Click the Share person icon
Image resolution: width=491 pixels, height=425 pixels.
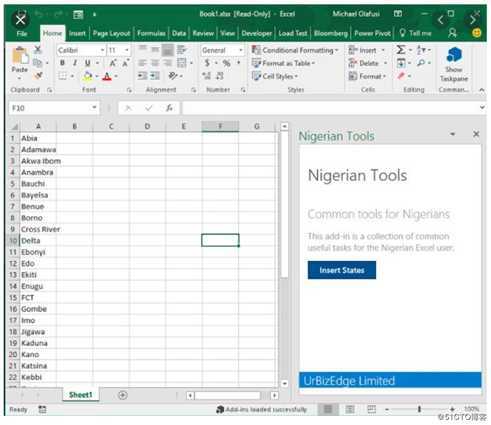pyautogui.click(x=452, y=33)
